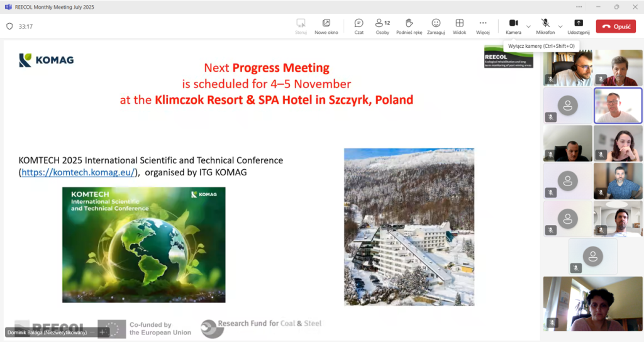Viewport: 644px width, 342px height.
Task: Click the Teams app icon in title bar
Action: click(8, 7)
